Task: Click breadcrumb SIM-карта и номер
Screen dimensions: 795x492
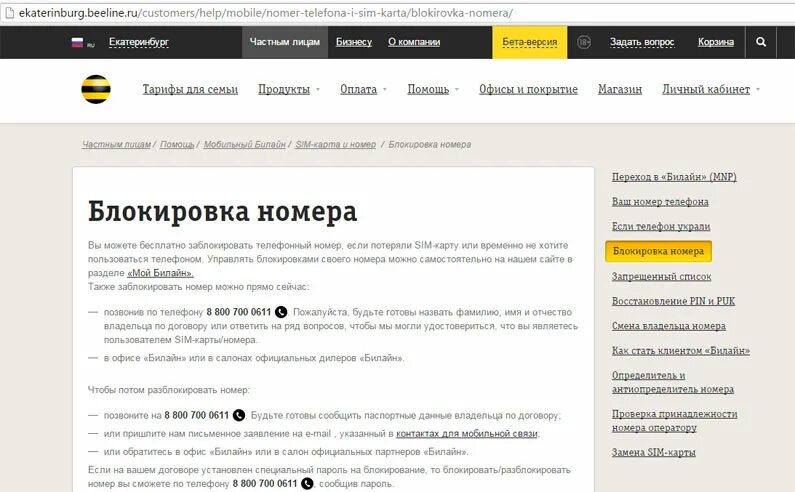Action: 336,145
